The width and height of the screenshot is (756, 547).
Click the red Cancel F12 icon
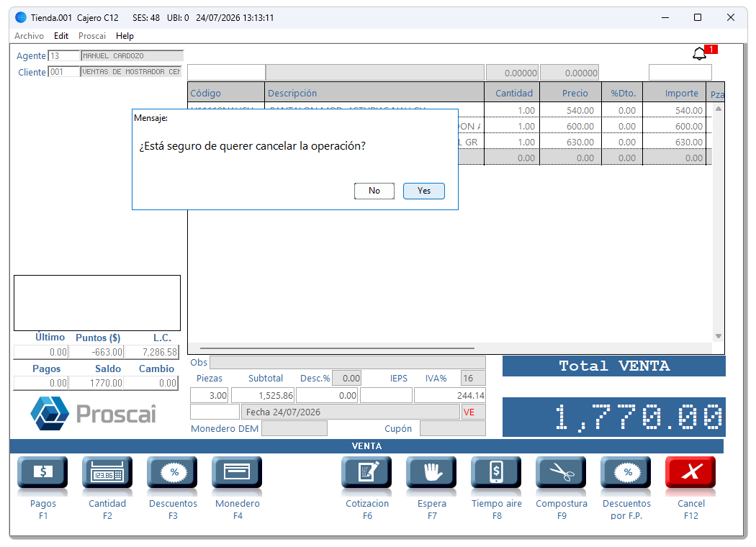pos(691,472)
